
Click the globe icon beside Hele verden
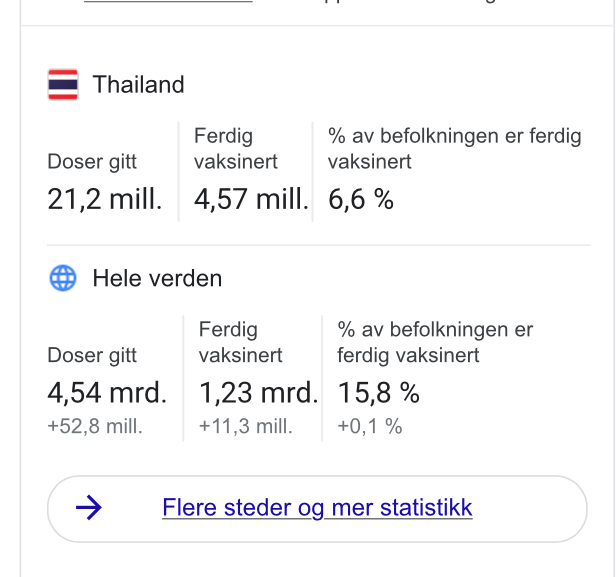coord(63,278)
